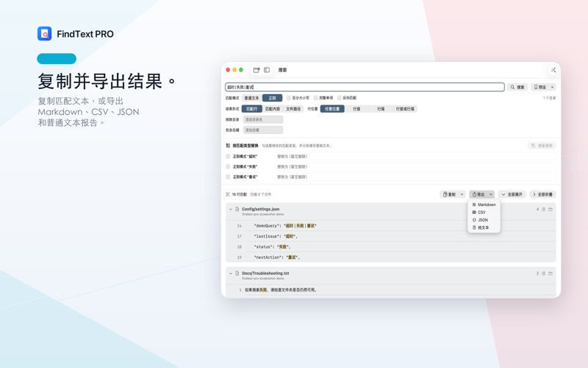Select result line 18 "status"
This screenshot has width=588, height=368.
click(x=390, y=247)
